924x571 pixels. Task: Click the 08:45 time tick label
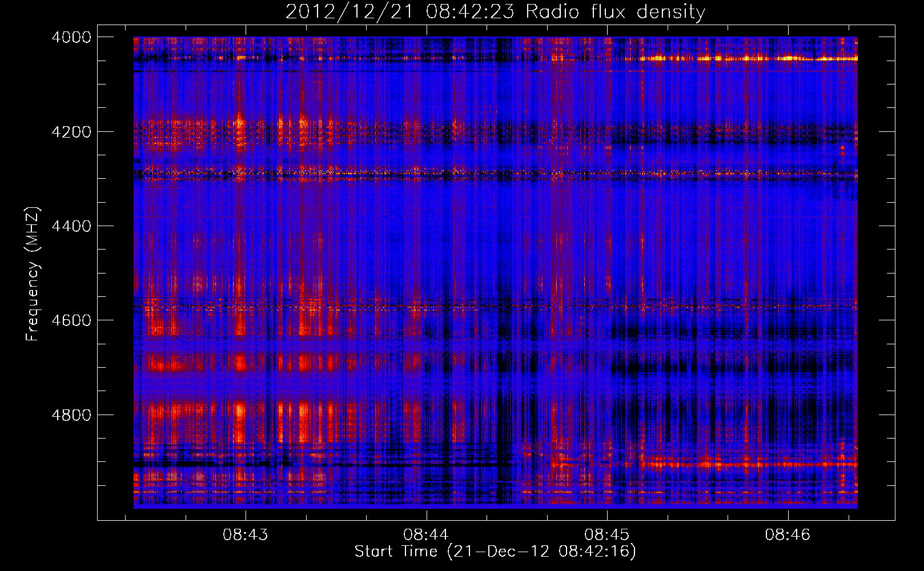[x=607, y=534]
